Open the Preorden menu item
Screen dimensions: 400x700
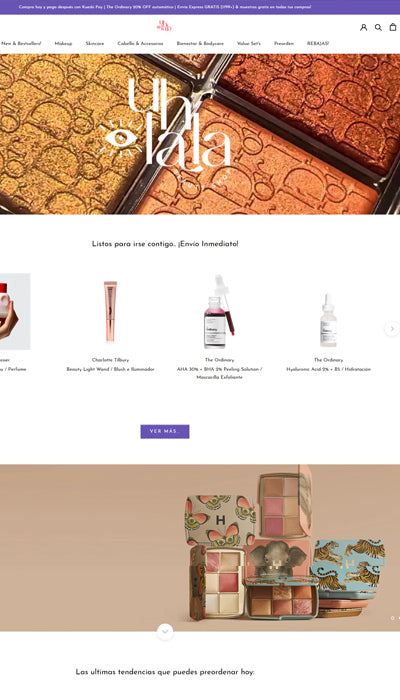point(284,43)
